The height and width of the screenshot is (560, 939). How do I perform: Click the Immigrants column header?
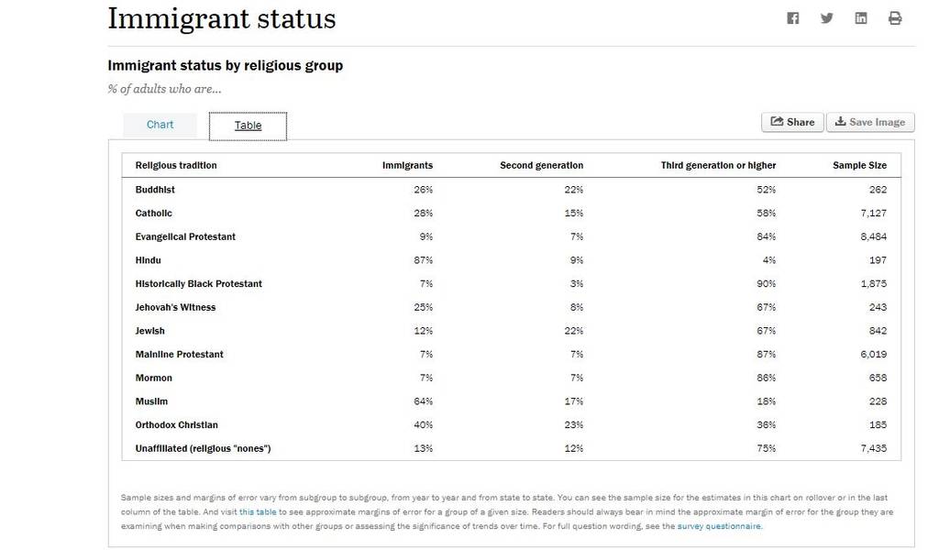coord(407,165)
